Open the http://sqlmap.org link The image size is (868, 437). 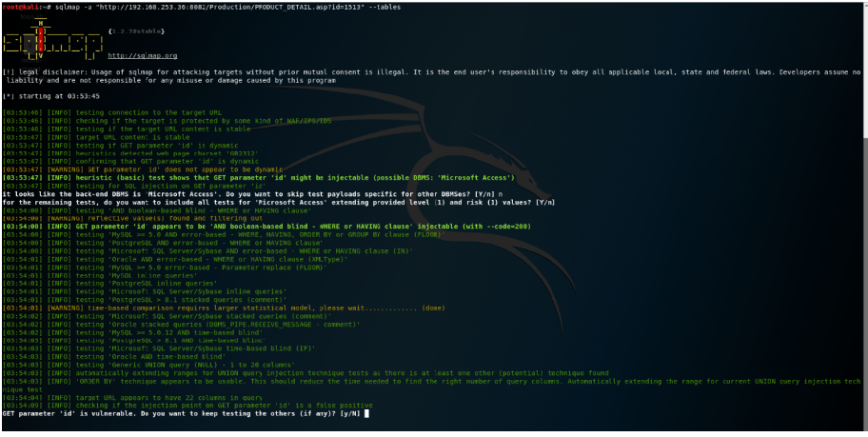click(142, 56)
